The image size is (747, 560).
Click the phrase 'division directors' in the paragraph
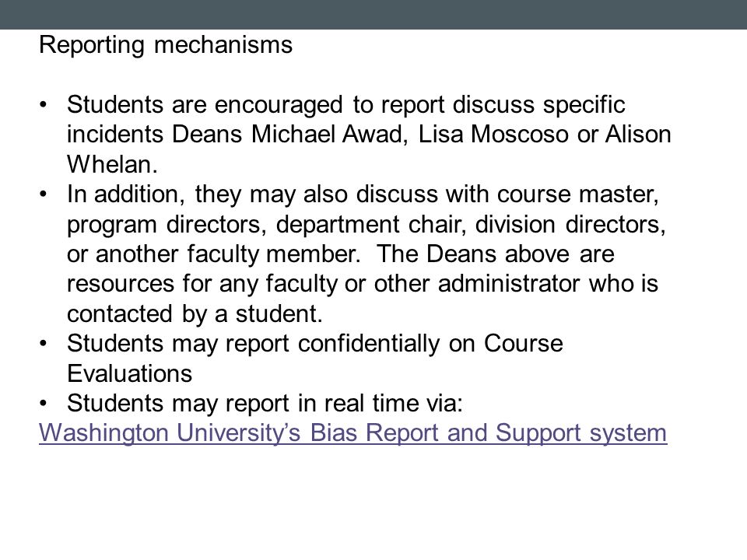pyautogui.click(x=570, y=224)
